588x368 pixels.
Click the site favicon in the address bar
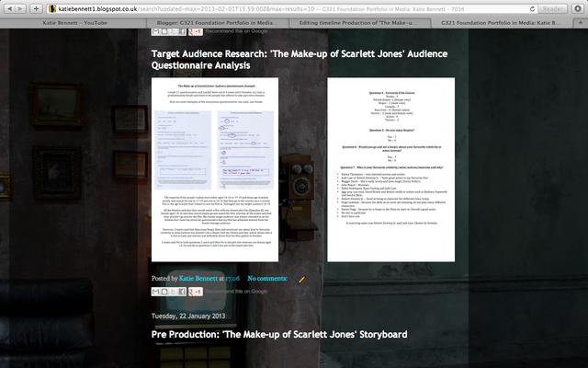52,8
